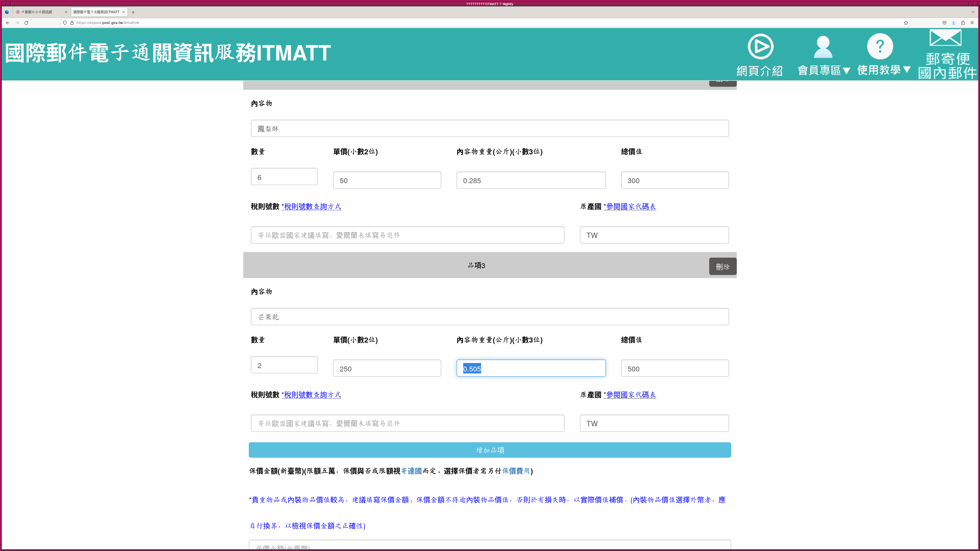
Task: Expand the list-all-tabs chevron
Action: (973, 12)
